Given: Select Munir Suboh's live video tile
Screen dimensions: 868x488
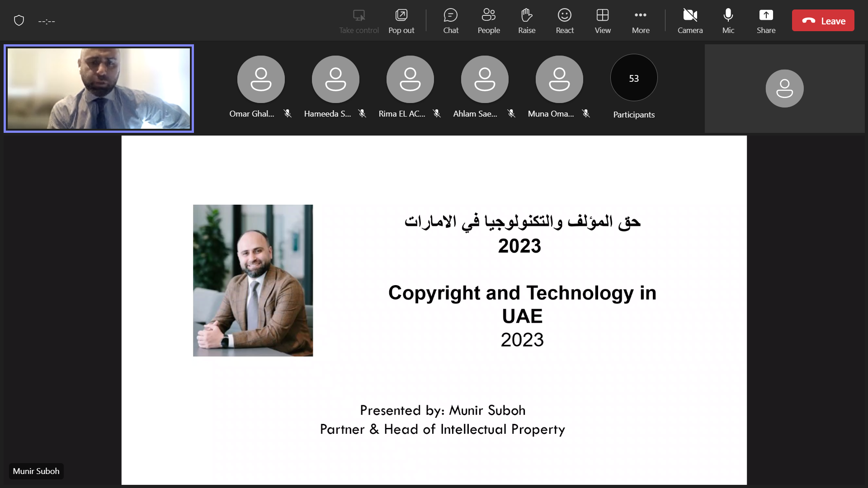Looking at the screenshot, I should click(x=99, y=89).
